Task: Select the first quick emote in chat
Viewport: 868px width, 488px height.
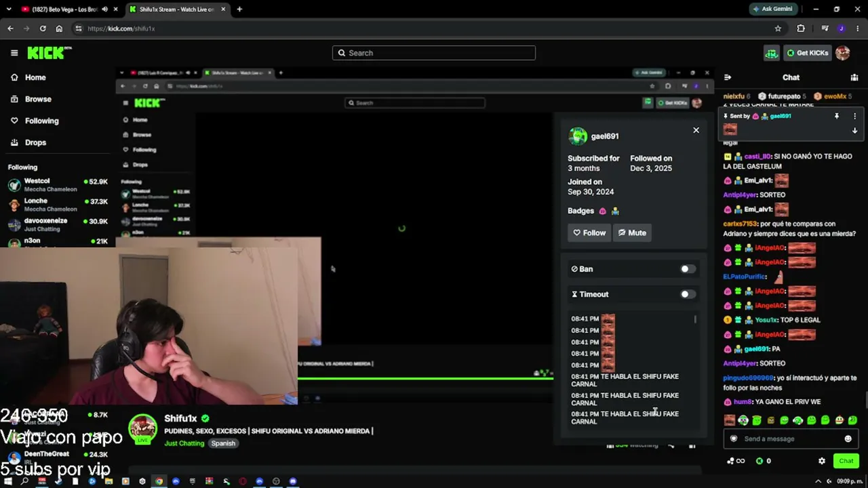Action: click(729, 420)
